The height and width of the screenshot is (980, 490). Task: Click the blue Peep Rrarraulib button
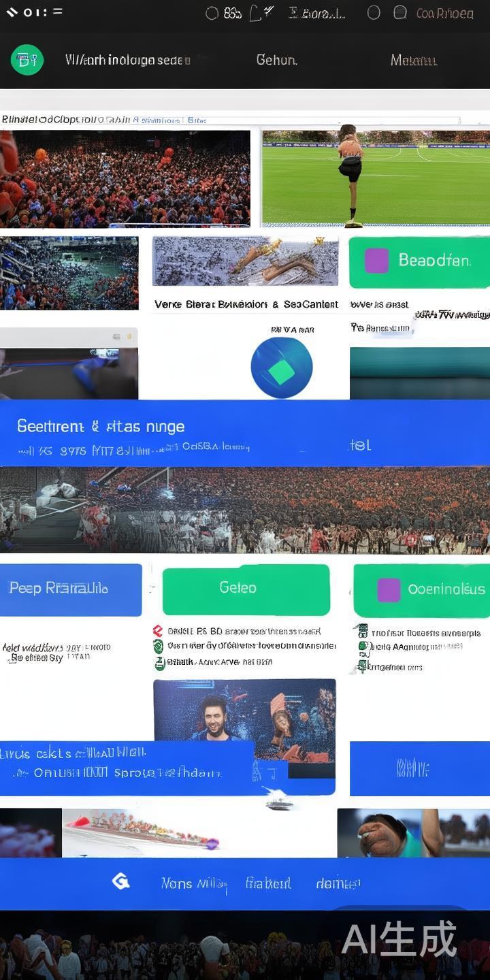point(71,589)
